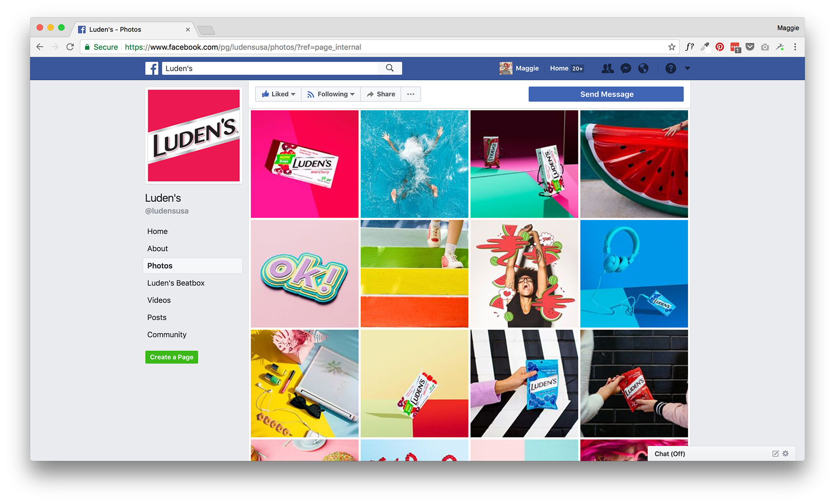Open the Following dropdown
The image size is (835, 504).
pyautogui.click(x=331, y=94)
